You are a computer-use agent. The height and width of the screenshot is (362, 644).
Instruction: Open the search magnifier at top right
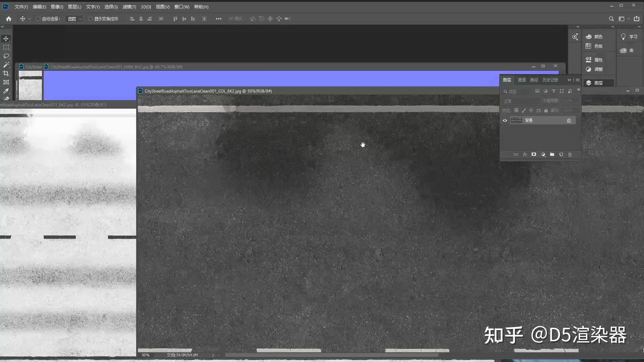pyautogui.click(x=611, y=19)
